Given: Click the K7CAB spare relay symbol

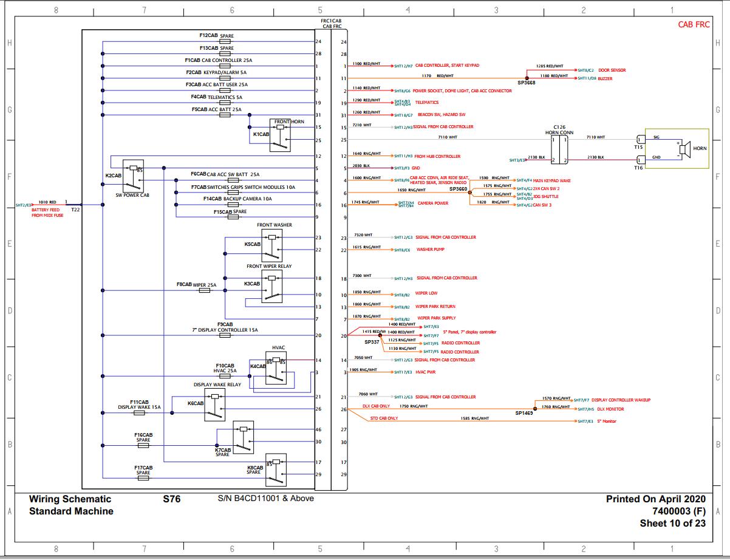Looking at the screenshot, I should (x=243, y=437).
